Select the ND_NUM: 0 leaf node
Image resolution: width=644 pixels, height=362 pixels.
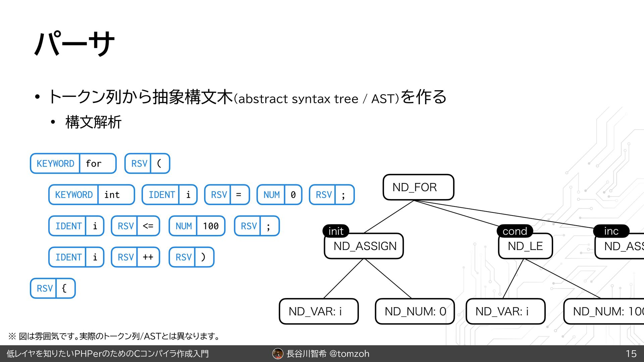tap(415, 311)
